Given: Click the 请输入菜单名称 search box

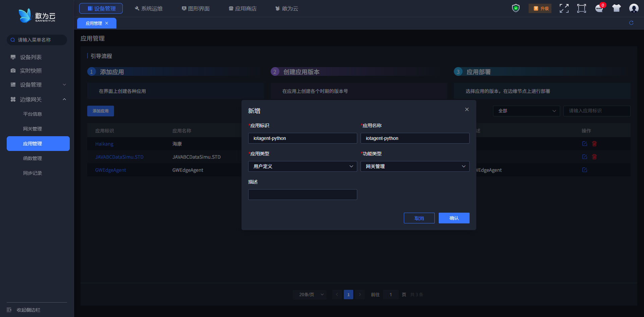Looking at the screenshot, I should tap(37, 40).
